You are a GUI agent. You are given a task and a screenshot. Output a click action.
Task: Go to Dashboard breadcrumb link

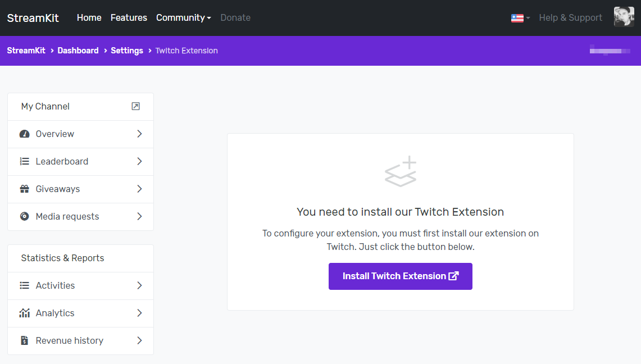pos(78,51)
